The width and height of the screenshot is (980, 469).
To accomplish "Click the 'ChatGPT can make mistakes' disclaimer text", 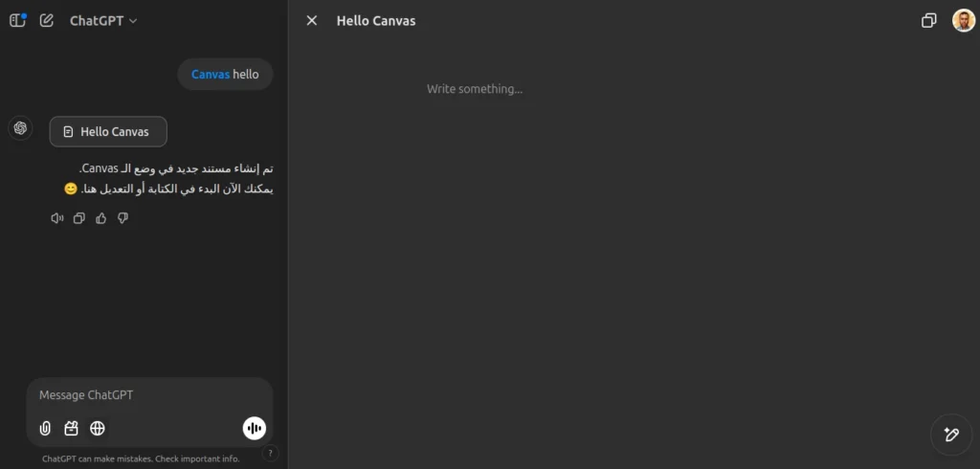I will click(x=141, y=458).
